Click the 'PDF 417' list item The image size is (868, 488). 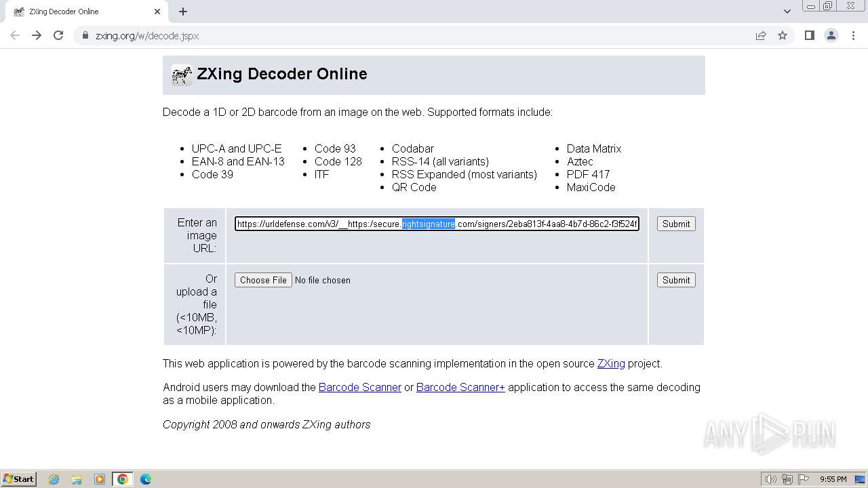coord(589,174)
